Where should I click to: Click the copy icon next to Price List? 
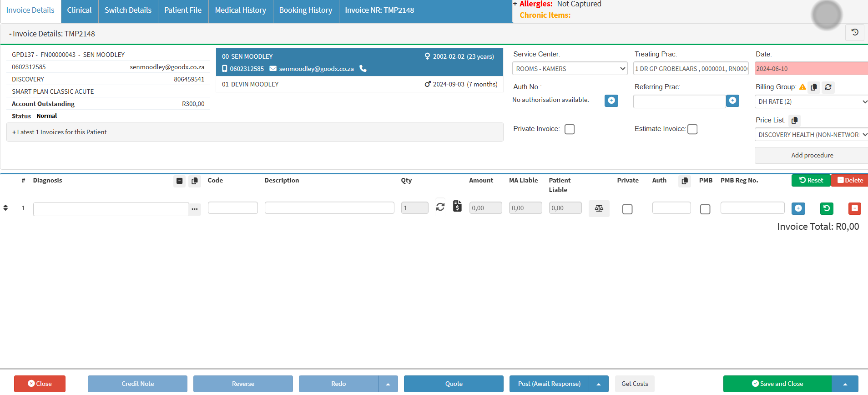pos(794,120)
